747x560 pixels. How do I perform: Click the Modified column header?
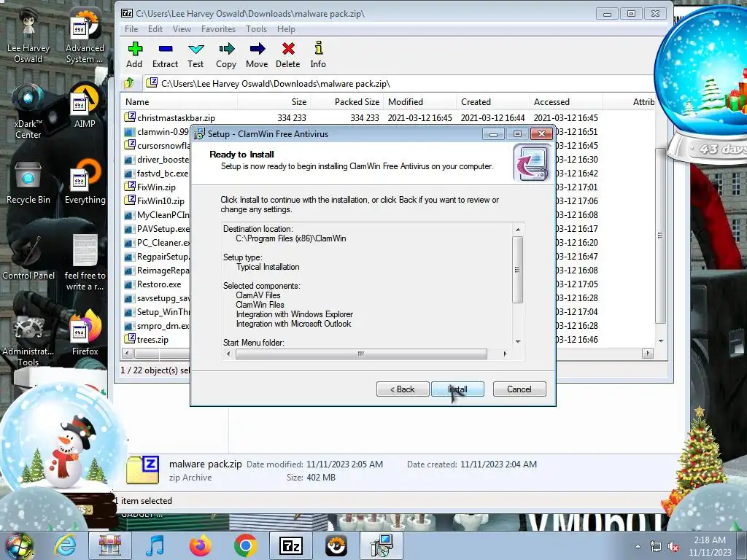click(419, 102)
